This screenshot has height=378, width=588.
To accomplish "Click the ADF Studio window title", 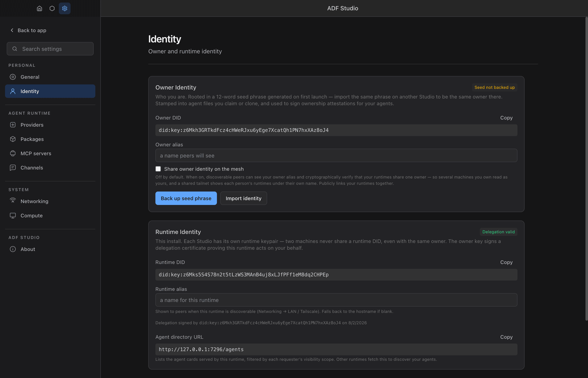I will pos(343,8).
